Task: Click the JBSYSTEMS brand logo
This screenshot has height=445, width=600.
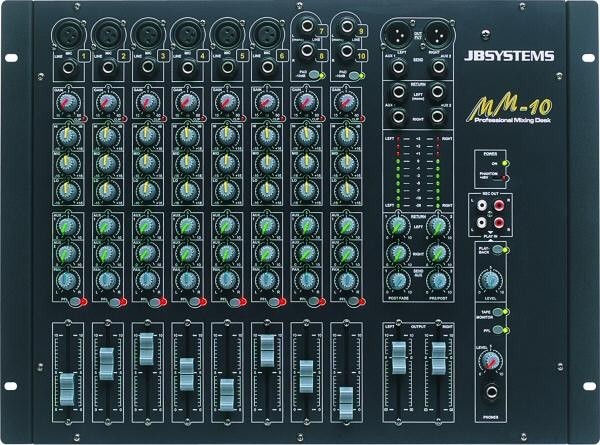Action: click(x=509, y=56)
